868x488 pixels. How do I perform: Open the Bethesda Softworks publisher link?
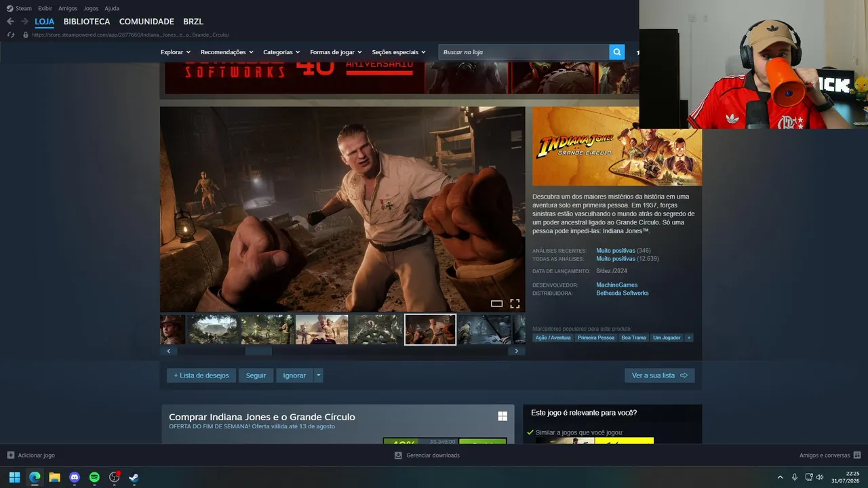[623, 293]
